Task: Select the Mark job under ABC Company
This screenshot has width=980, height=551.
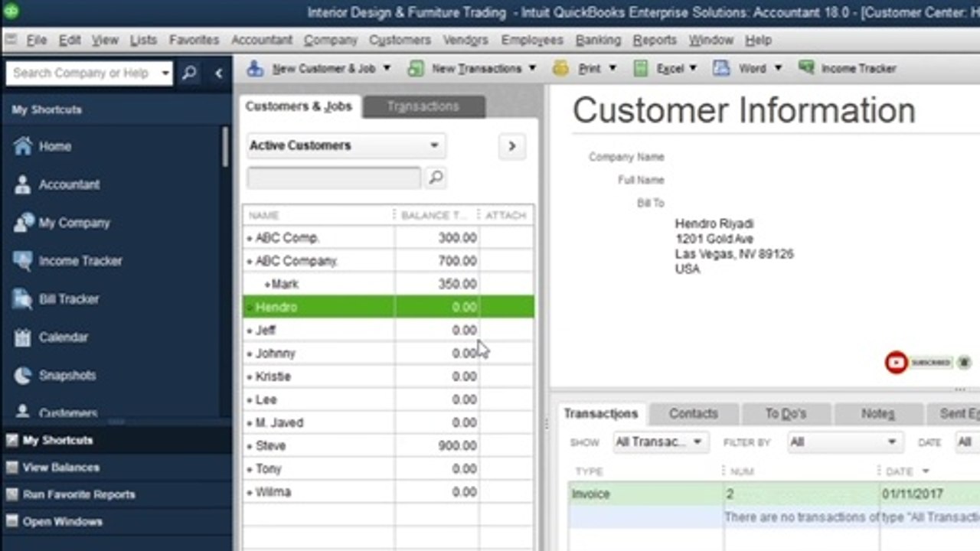Action: point(388,284)
